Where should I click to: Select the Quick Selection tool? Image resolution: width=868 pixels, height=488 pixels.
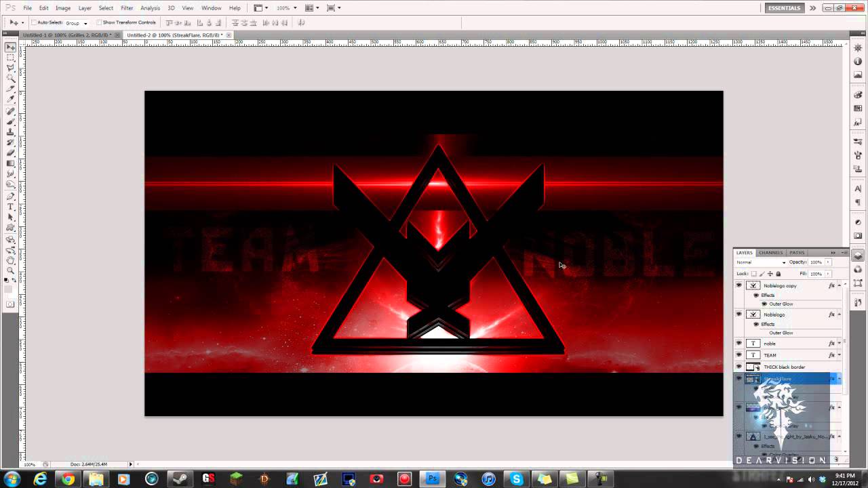click(10, 79)
